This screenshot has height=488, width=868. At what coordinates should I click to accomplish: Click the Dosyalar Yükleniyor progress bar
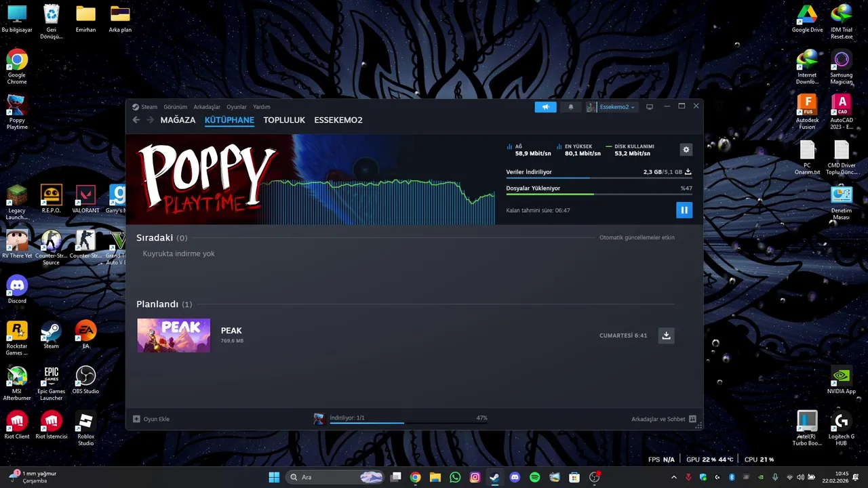pyautogui.click(x=599, y=194)
